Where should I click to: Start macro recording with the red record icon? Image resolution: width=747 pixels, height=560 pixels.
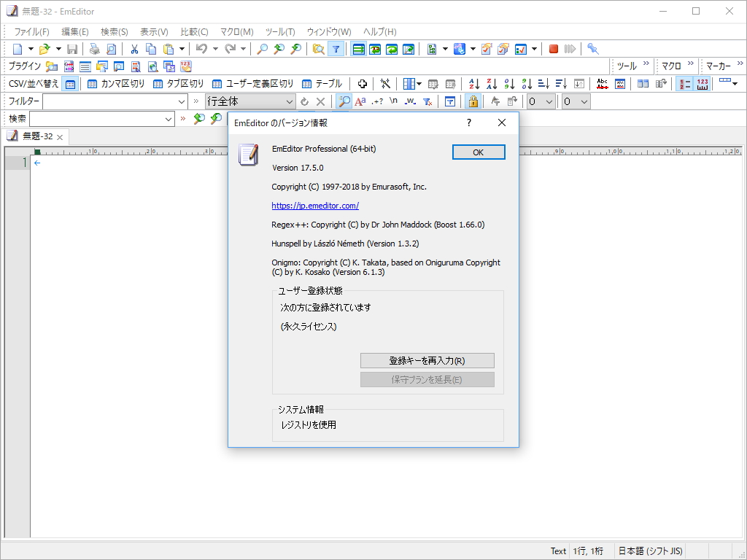pos(552,49)
